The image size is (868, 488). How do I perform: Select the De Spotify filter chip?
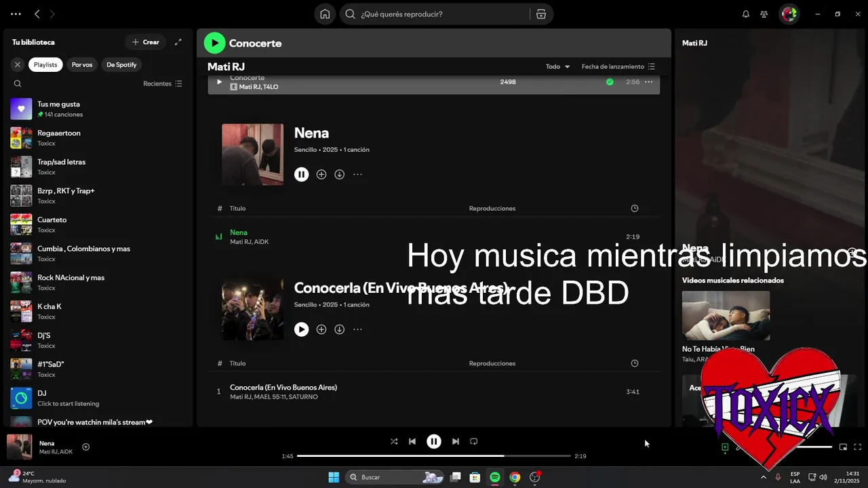[121, 64]
